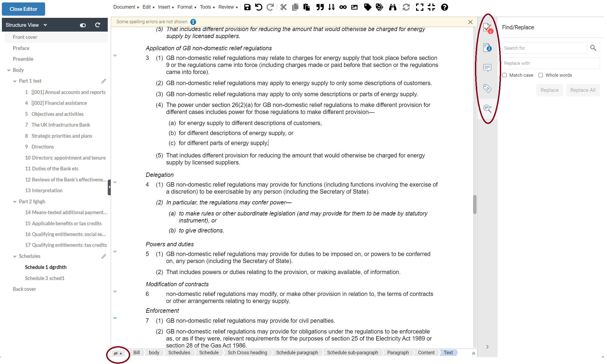
Task: Collapse the Part 1 test node
Action: click(x=15, y=81)
